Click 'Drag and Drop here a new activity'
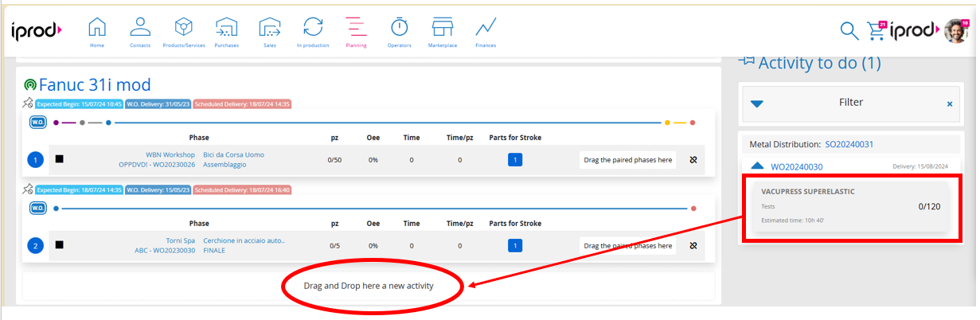This screenshot has height=320, width=980. (x=369, y=285)
